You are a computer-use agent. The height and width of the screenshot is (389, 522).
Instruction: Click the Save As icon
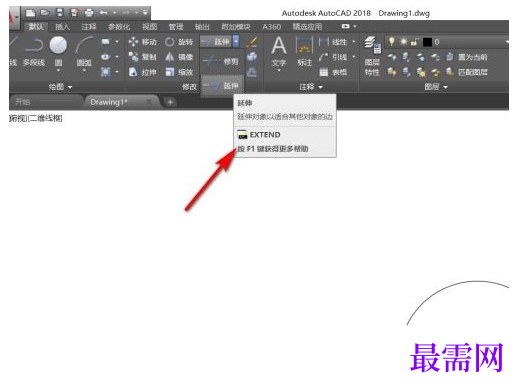(x=74, y=13)
